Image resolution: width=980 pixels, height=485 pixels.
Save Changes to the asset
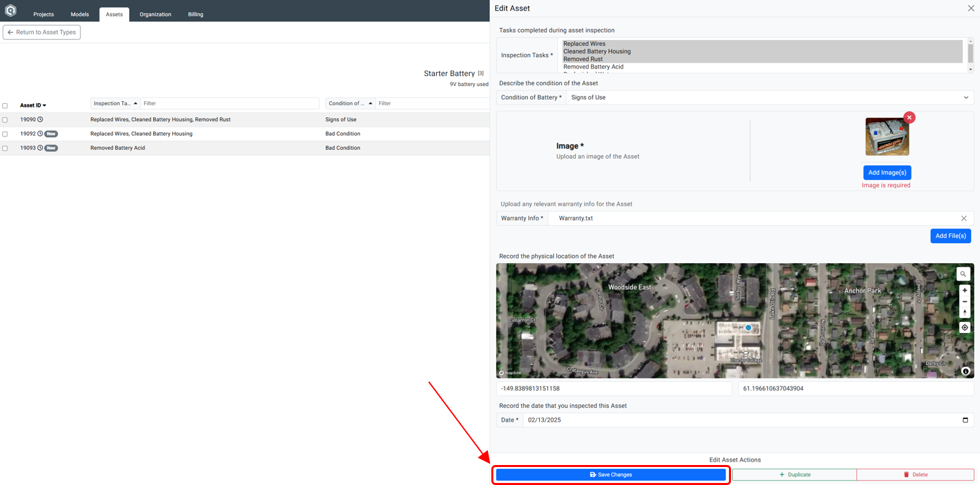click(x=611, y=475)
